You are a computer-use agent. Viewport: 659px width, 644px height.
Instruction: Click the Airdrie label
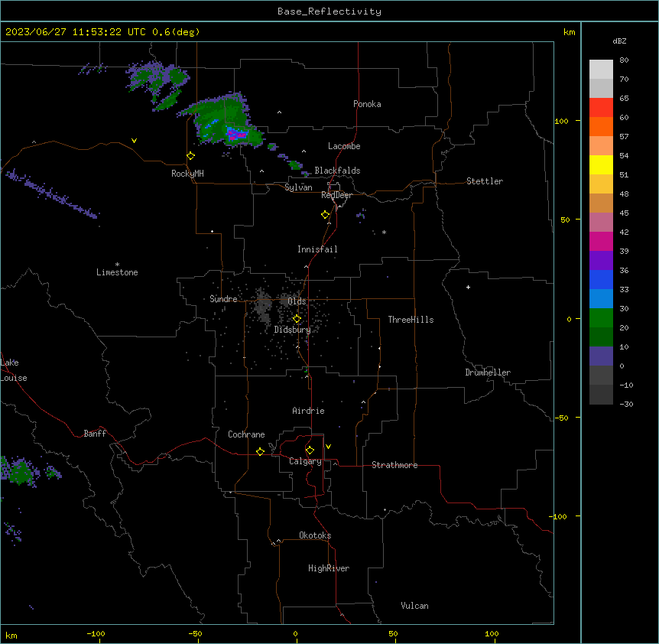pos(308,411)
